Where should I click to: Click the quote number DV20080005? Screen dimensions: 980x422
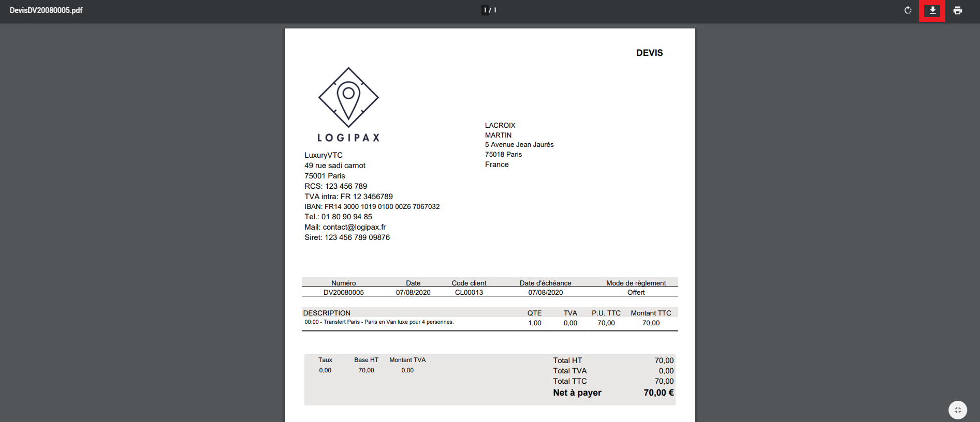pos(343,293)
